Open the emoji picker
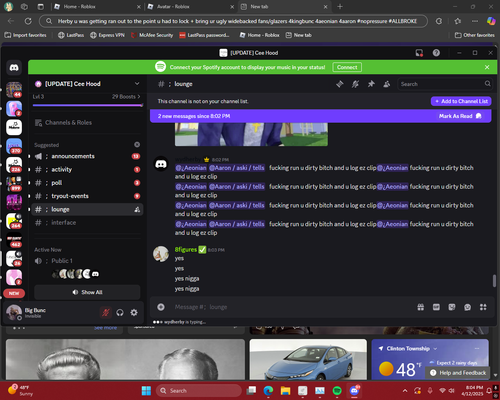This screenshot has width=500, height=400. coord(467,307)
